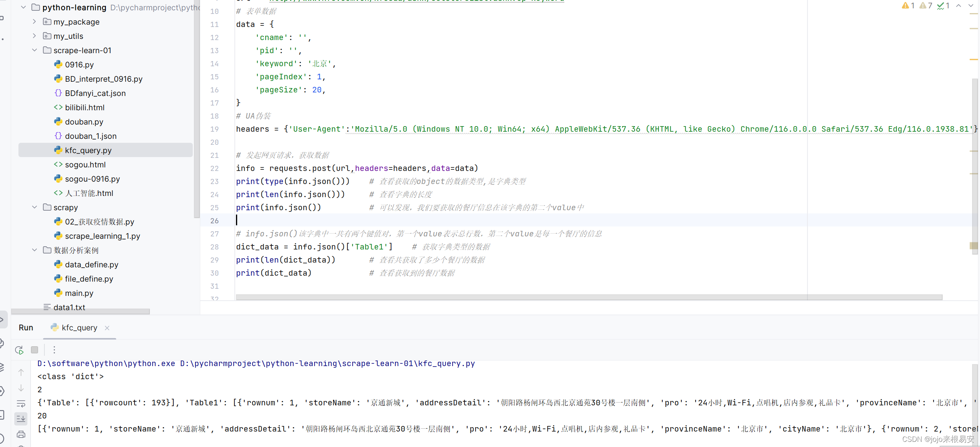The width and height of the screenshot is (980, 447).
Task: Close the kfc_query run tab
Action: tap(107, 328)
